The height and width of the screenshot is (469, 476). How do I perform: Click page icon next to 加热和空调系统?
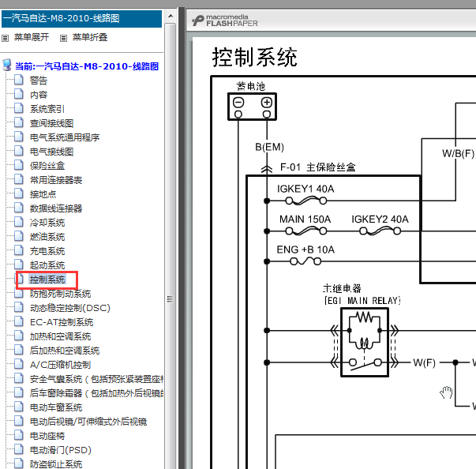pos(19,336)
